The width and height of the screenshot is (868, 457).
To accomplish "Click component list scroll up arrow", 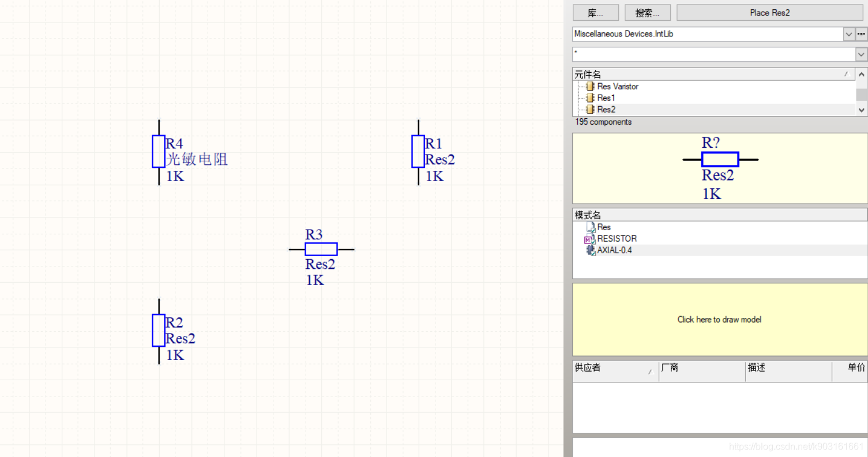I will click(862, 74).
